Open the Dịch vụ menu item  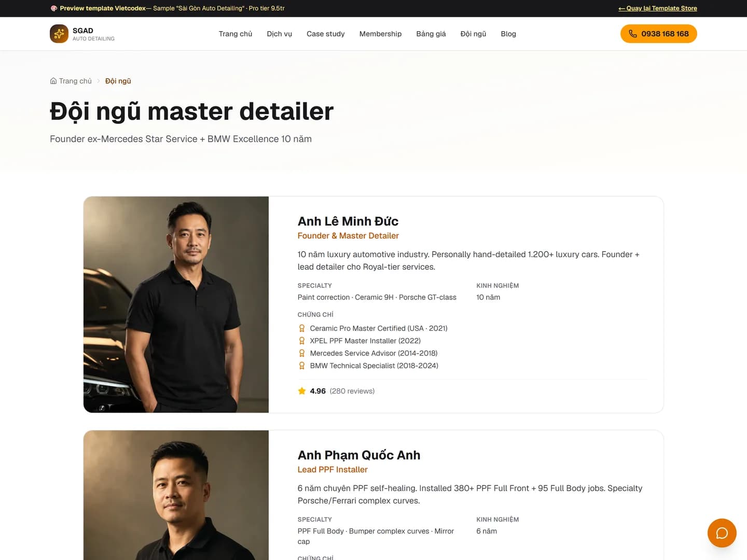pyautogui.click(x=280, y=34)
